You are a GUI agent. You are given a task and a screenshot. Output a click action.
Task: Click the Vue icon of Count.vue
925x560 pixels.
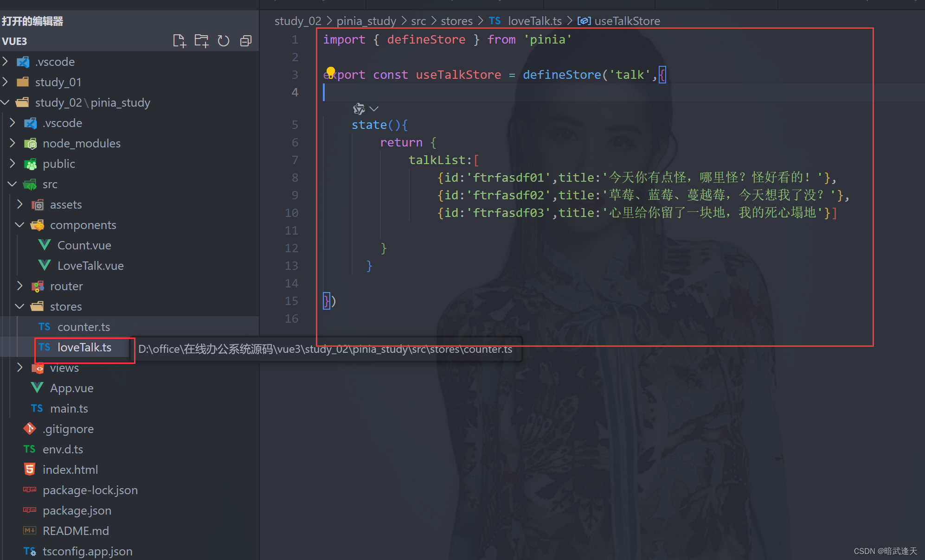click(x=45, y=245)
